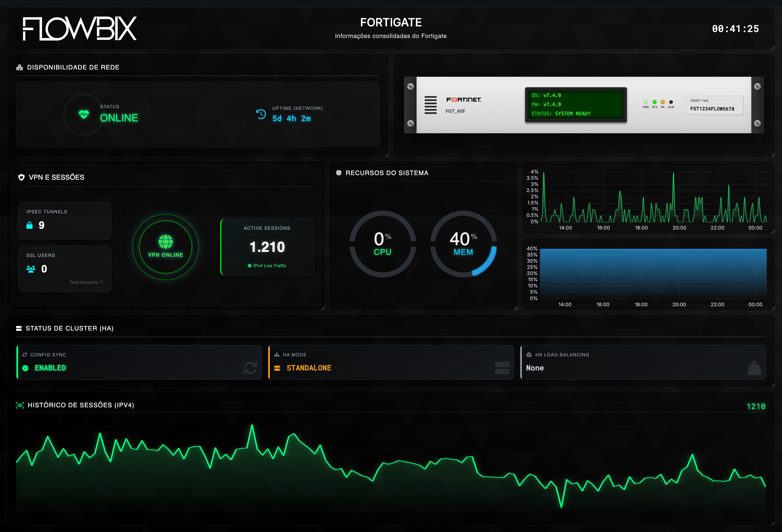This screenshot has width=782, height=532.
Task: Click the green Enabled checkmark icon
Action: tap(25, 368)
